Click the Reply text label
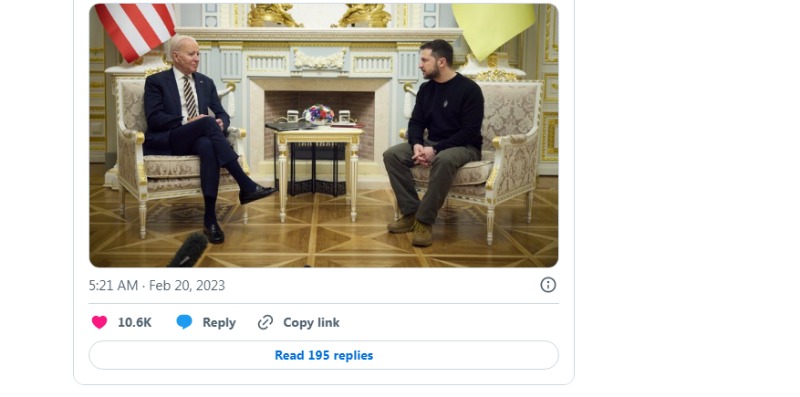800x397 pixels. pyautogui.click(x=219, y=322)
